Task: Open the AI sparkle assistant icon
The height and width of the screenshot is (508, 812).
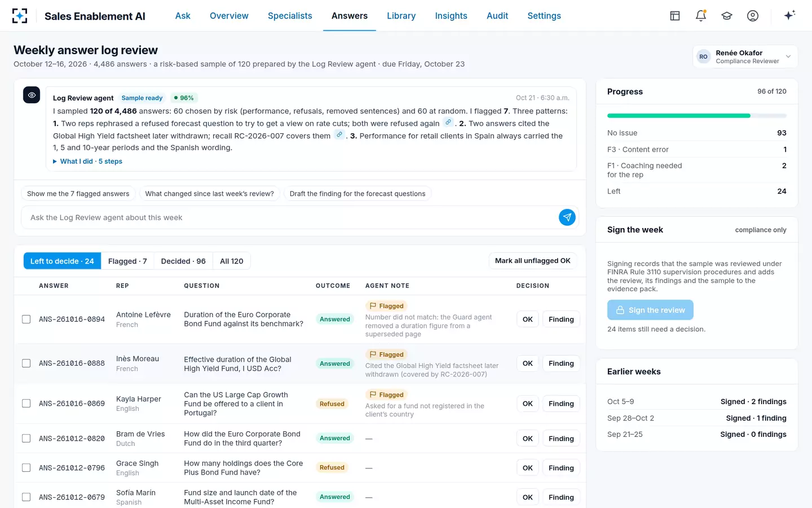Action: pos(789,15)
